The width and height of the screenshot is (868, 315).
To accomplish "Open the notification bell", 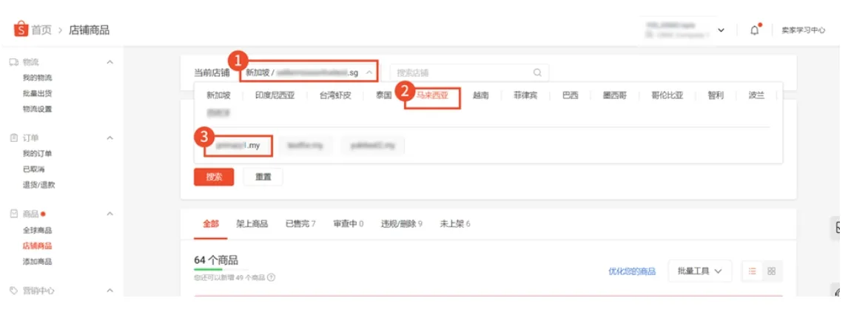I will (755, 30).
